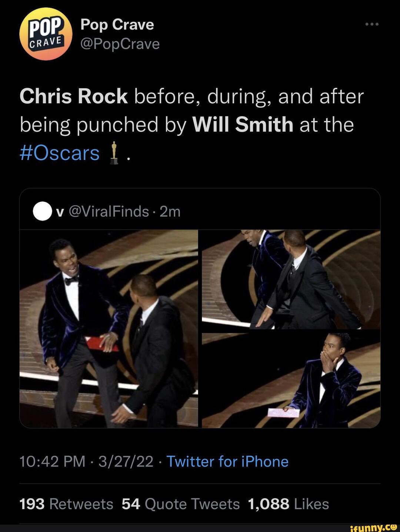
Task: Click the white circle avatar of quoted tweet
Action: click(x=42, y=211)
